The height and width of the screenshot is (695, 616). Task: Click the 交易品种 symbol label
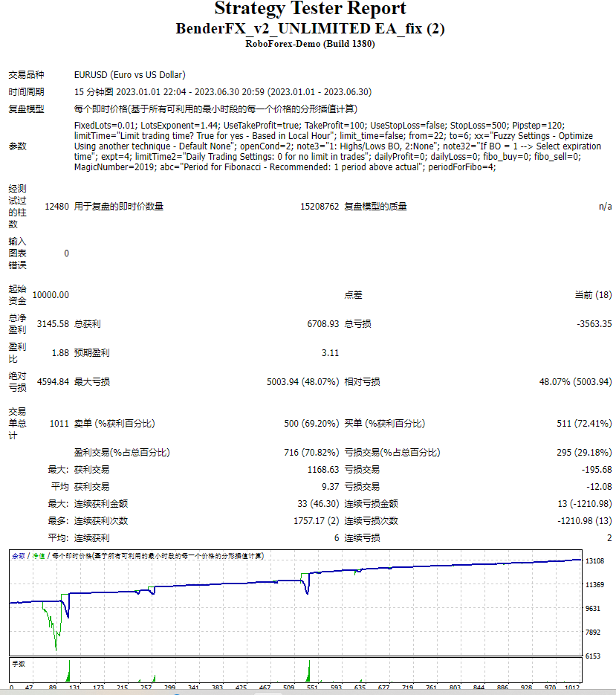[x=26, y=74]
